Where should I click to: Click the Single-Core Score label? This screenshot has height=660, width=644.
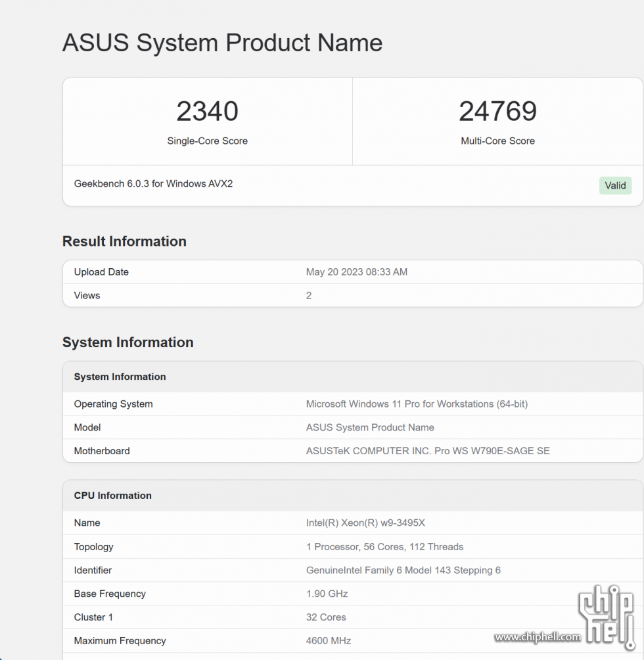click(x=208, y=141)
